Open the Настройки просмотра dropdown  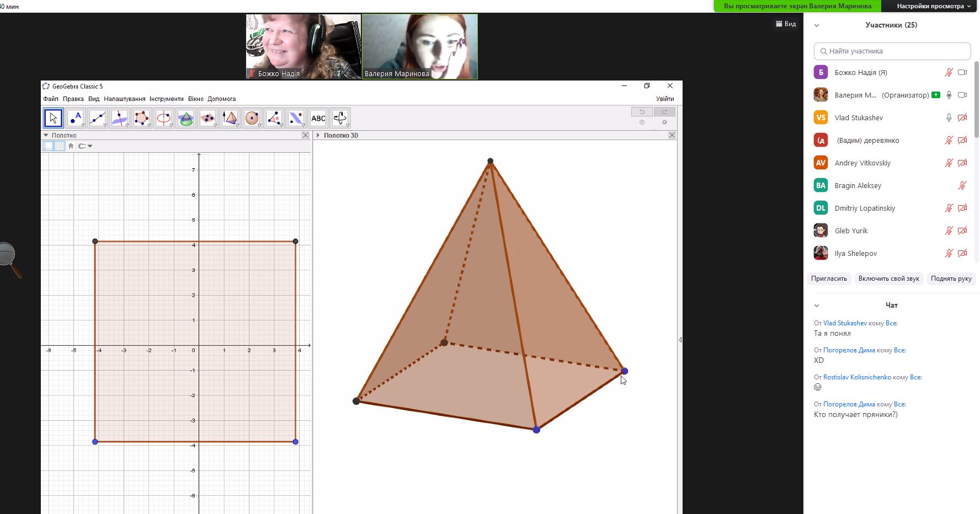pyautogui.click(x=933, y=6)
